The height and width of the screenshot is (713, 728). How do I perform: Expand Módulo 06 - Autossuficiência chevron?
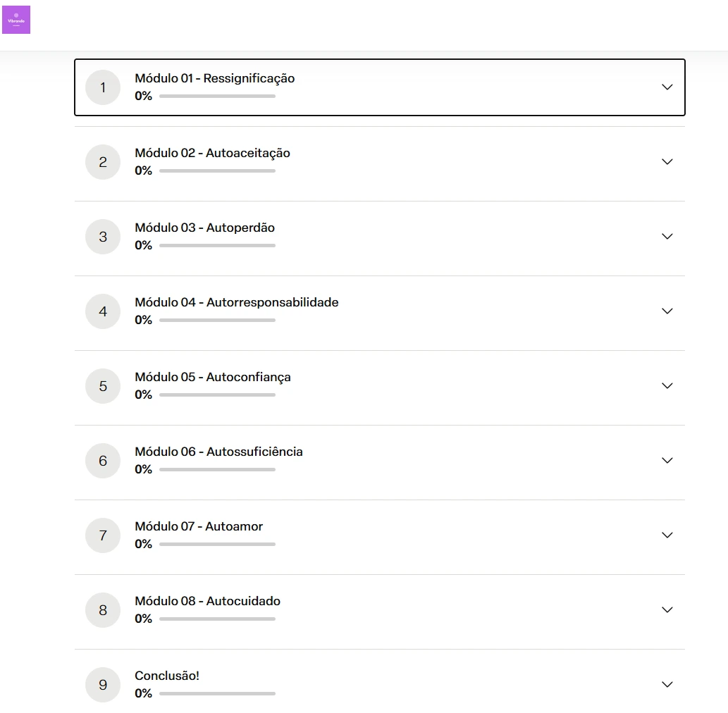tap(667, 461)
